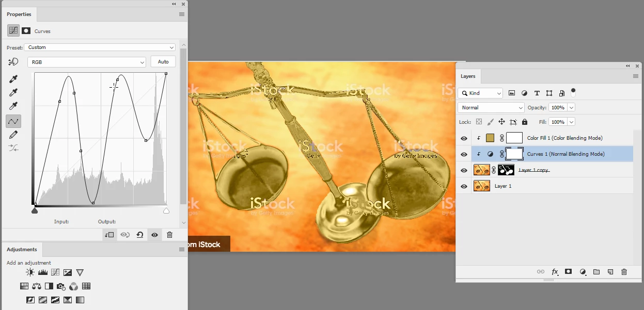This screenshot has height=310, width=644.
Task: Open the RGB channel dropdown
Action: coord(87,62)
